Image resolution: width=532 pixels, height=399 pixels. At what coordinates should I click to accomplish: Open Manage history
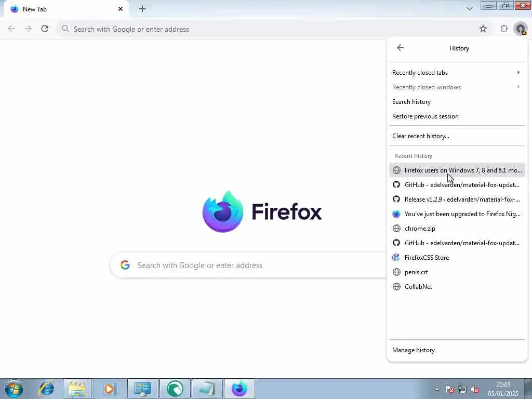(x=457, y=350)
